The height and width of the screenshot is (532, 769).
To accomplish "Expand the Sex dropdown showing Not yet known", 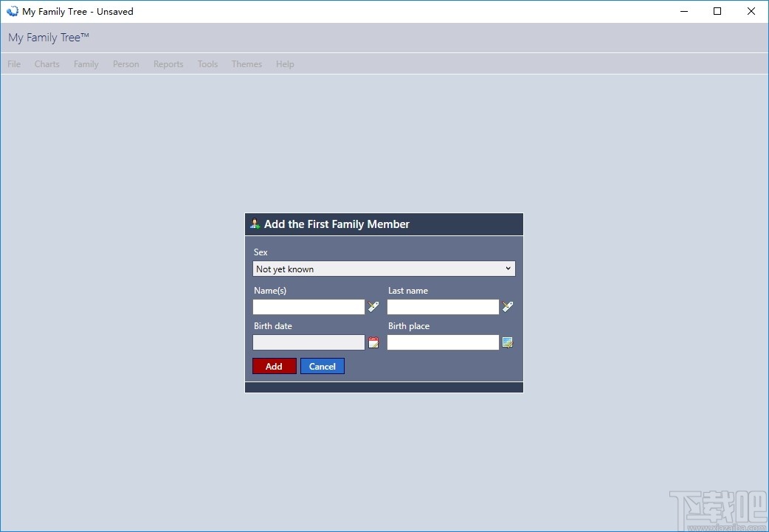I will (384, 269).
